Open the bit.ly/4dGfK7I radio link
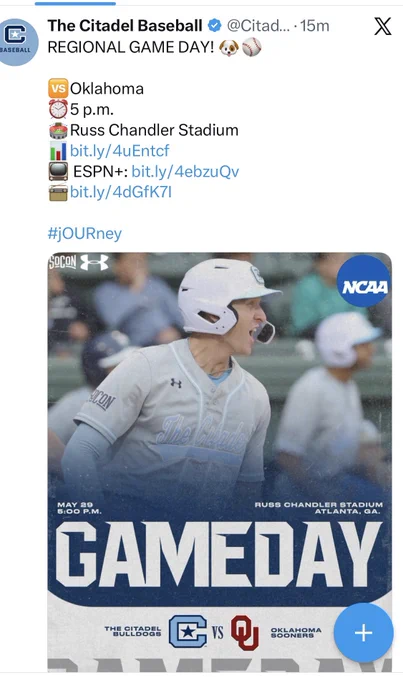 click(x=121, y=192)
